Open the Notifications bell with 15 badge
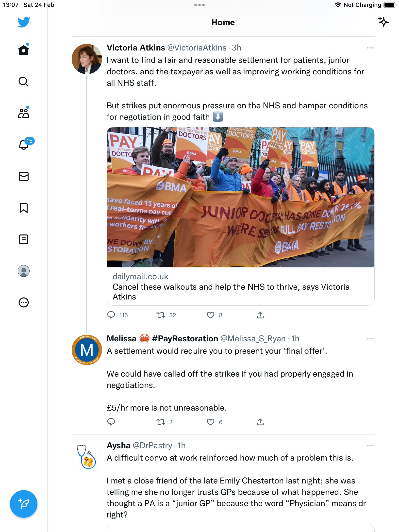The width and height of the screenshot is (399, 532). [25, 144]
